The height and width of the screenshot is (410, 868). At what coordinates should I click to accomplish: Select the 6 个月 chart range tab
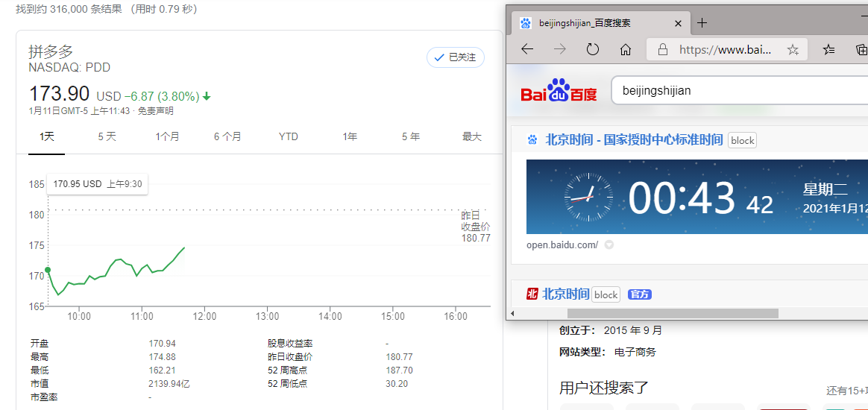(x=227, y=136)
